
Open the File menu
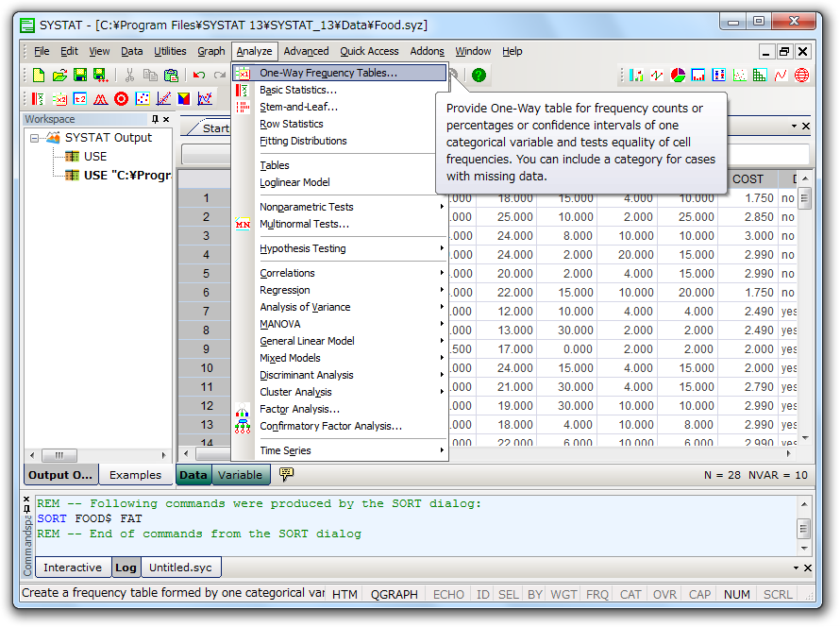(x=42, y=51)
